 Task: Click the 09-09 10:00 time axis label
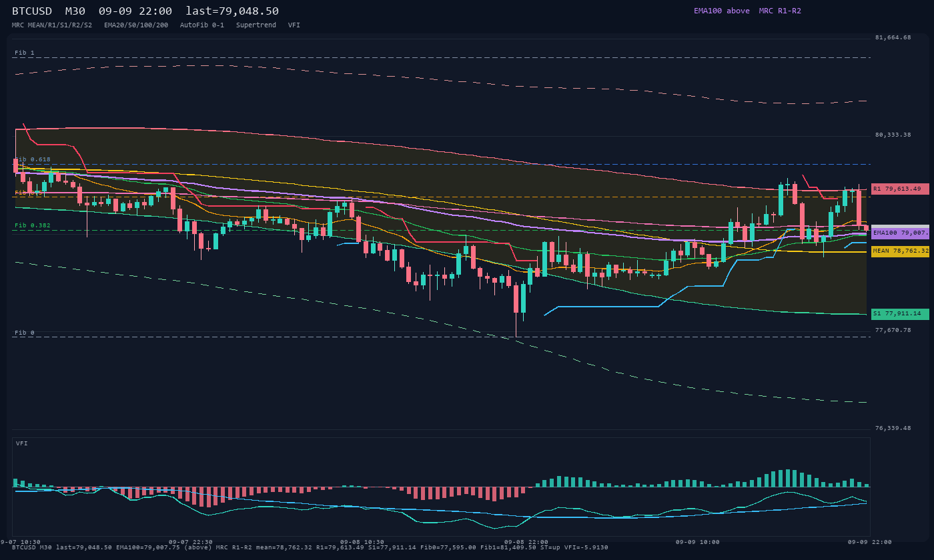pos(698,542)
